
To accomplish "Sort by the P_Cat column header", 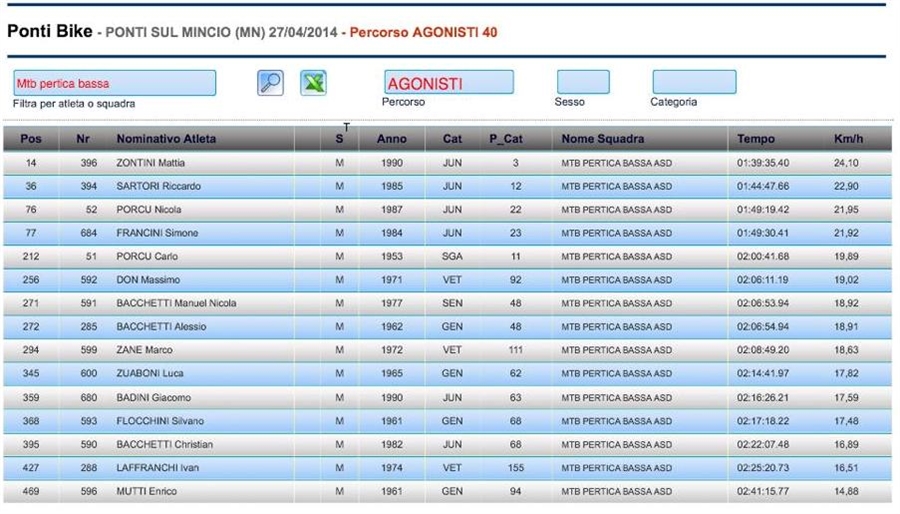I will [506, 139].
